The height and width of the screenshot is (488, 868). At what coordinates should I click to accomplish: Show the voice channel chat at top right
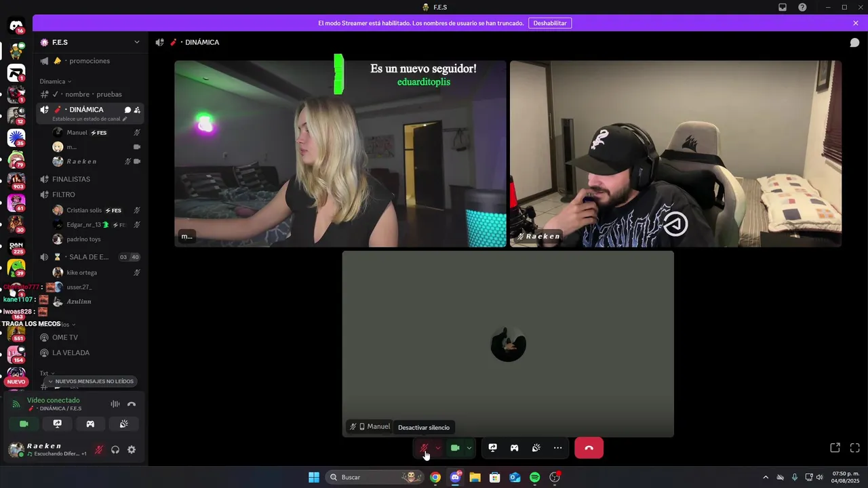pos(855,42)
